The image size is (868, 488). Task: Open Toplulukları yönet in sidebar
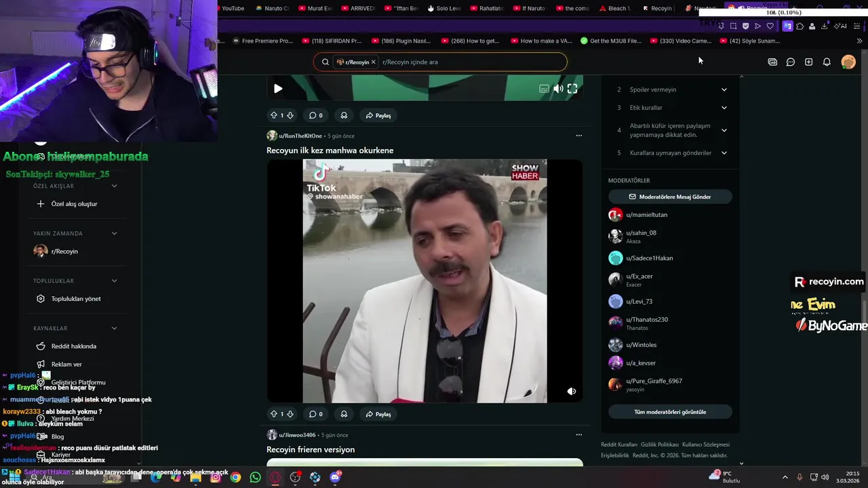76,299
